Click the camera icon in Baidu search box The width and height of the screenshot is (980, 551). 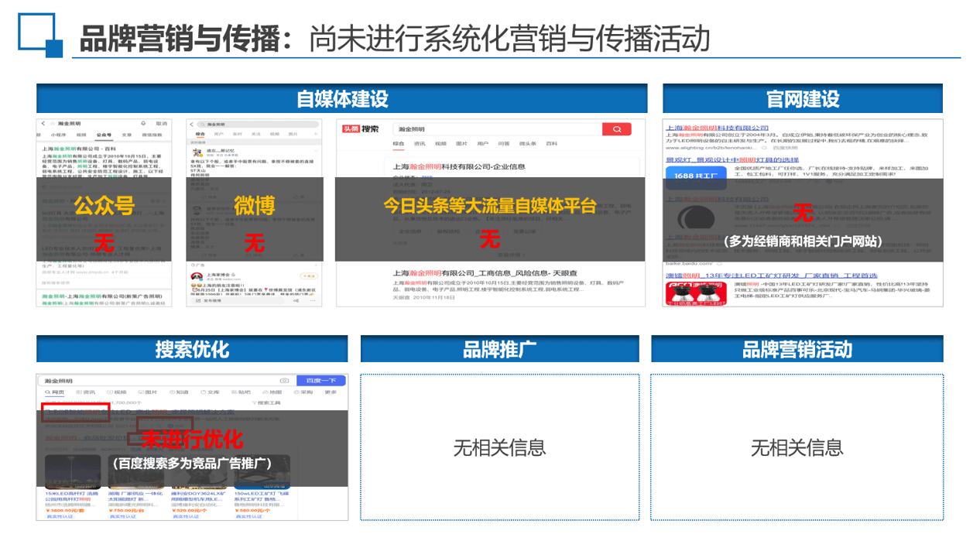point(284,381)
